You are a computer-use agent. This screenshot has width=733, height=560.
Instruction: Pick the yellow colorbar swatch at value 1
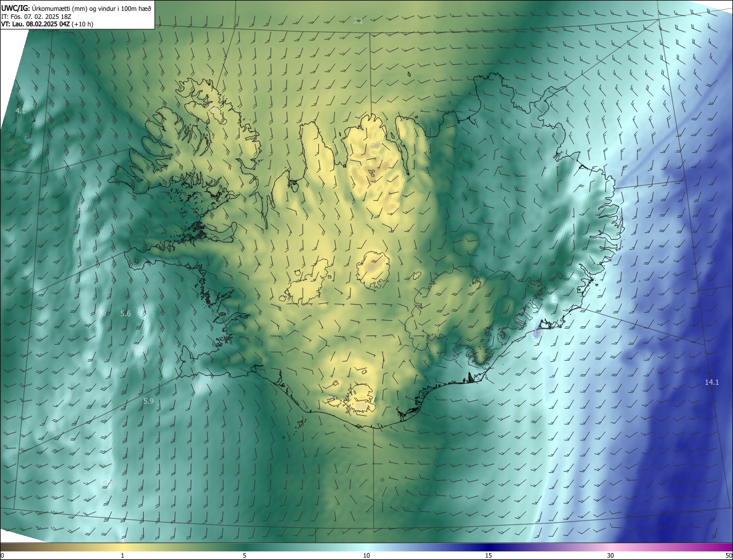tap(123, 547)
